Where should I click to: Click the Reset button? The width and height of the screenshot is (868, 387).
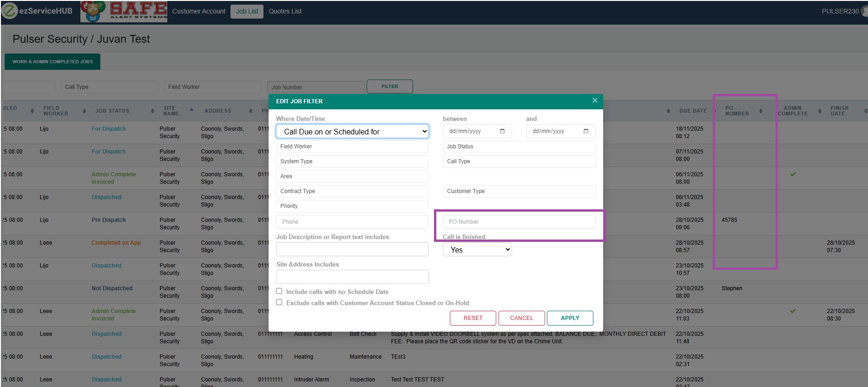point(473,318)
